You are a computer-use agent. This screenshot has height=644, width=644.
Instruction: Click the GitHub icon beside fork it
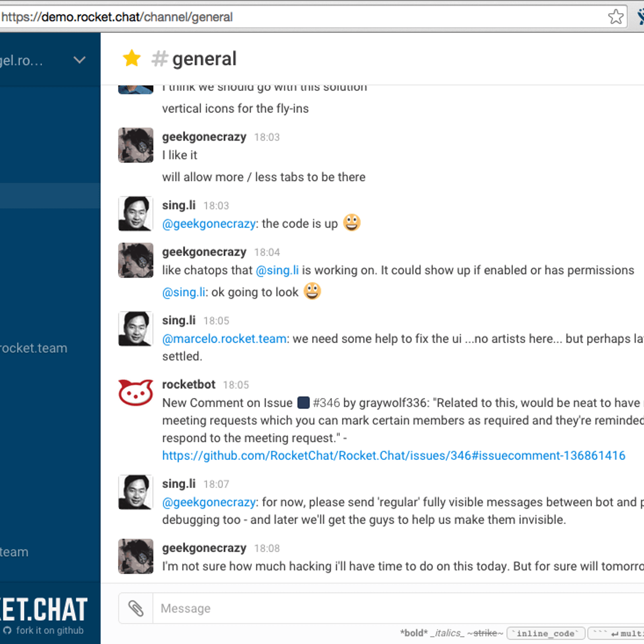coord(7,631)
